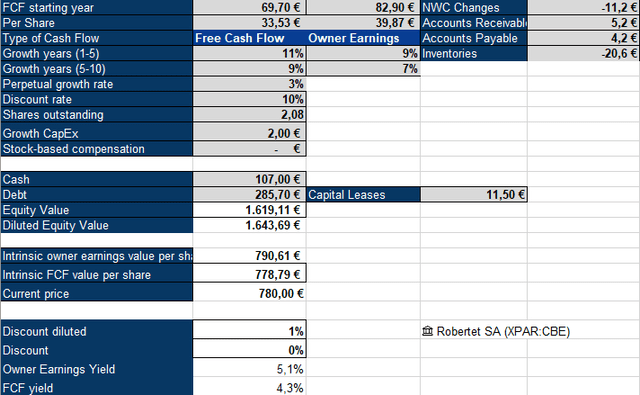Select the Owner Earnings starting value 82,90 €
Screen dimensions: 640x395
[x=363, y=7]
